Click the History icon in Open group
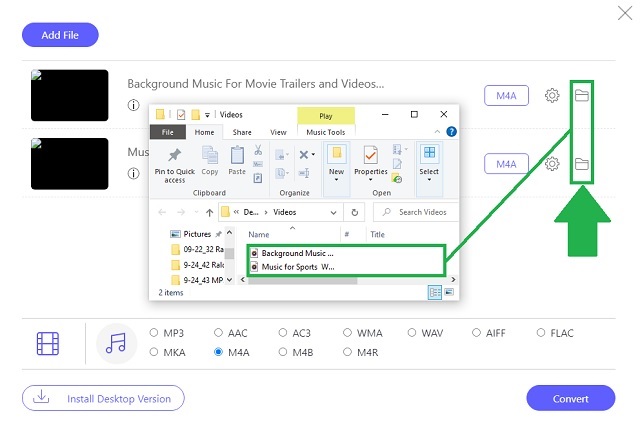Viewport: 640px width, 434px height. tap(397, 178)
